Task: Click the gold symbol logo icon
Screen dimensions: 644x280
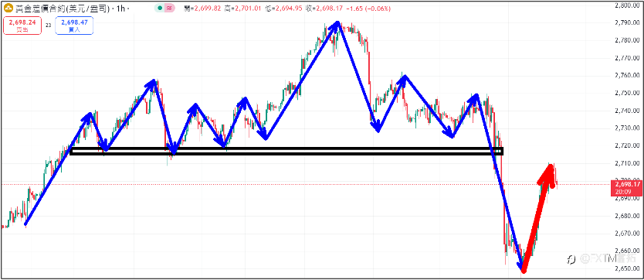Action: point(8,8)
